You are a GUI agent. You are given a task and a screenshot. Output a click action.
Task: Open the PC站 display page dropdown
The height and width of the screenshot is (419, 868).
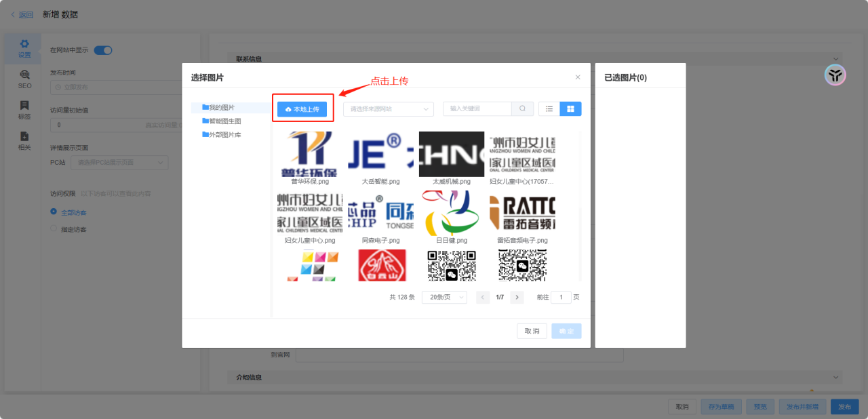click(119, 163)
